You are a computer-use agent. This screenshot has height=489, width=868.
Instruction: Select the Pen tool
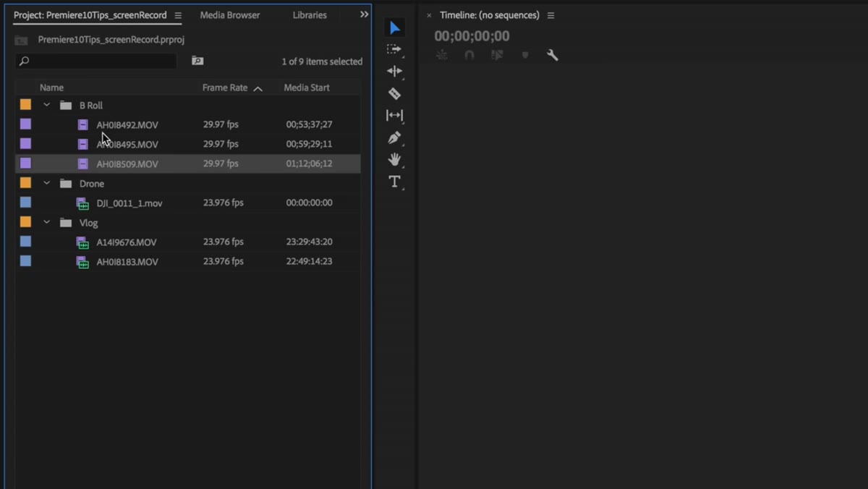click(x=394, y=137)
